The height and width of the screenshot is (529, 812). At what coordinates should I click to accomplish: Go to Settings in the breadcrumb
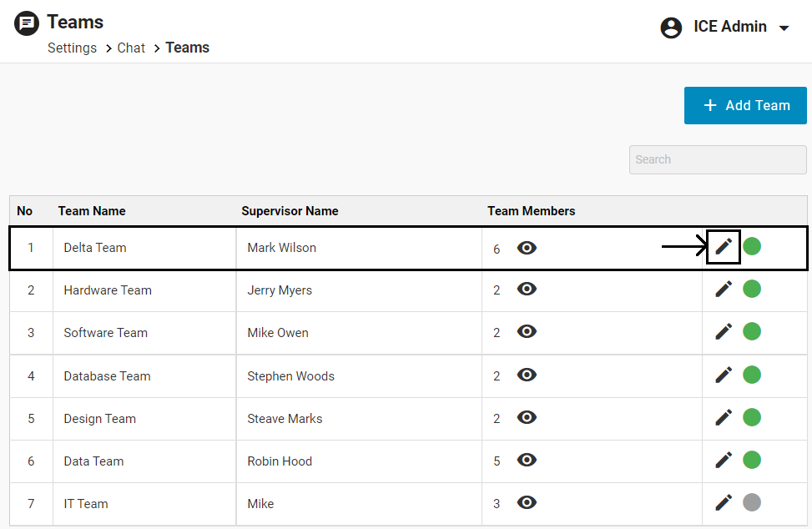(x=72, y=48)
